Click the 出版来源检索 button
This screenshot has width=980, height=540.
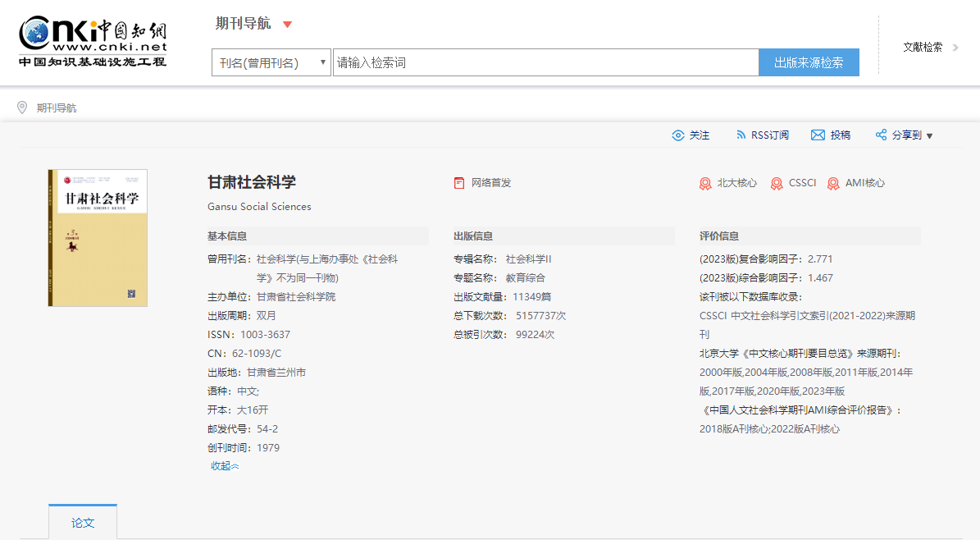click(809, 62)
